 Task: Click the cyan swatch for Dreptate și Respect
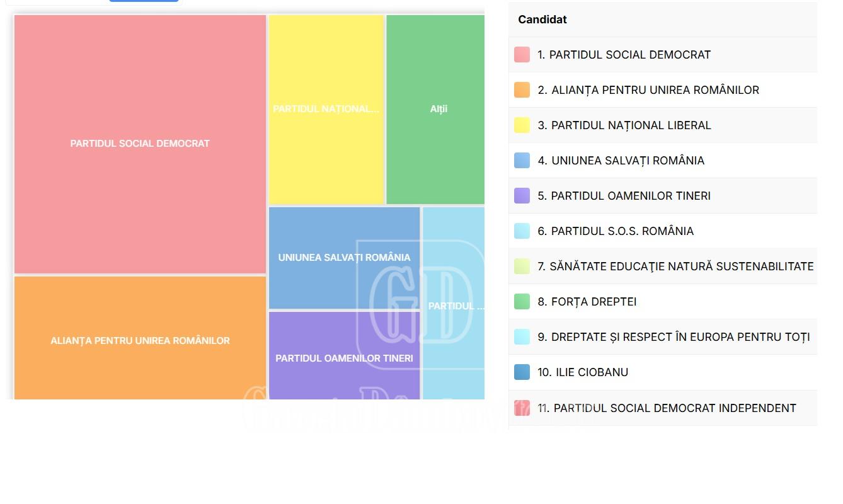click(522, 337)
